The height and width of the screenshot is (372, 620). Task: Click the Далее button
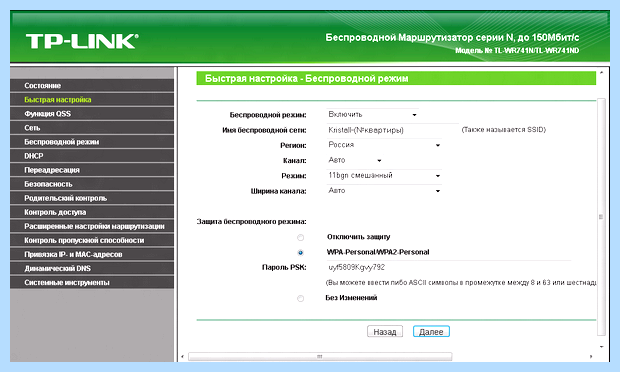(431, 332)
